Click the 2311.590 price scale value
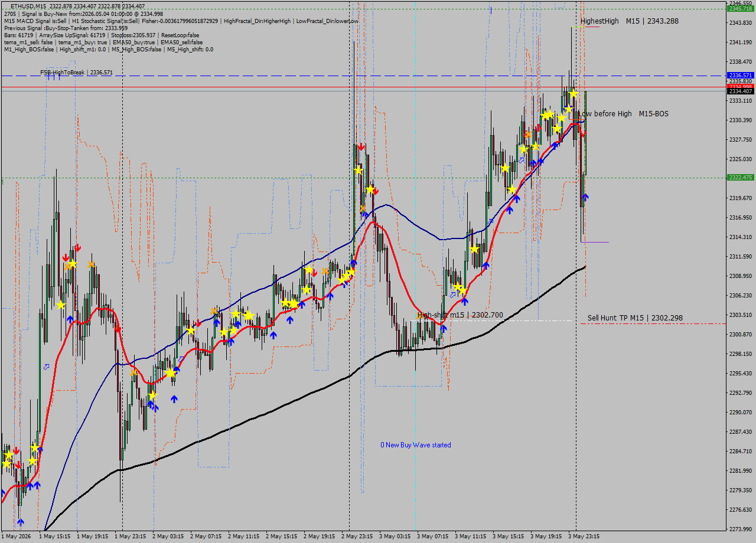The width and height of the screenshot is (756, 543). 741,257
